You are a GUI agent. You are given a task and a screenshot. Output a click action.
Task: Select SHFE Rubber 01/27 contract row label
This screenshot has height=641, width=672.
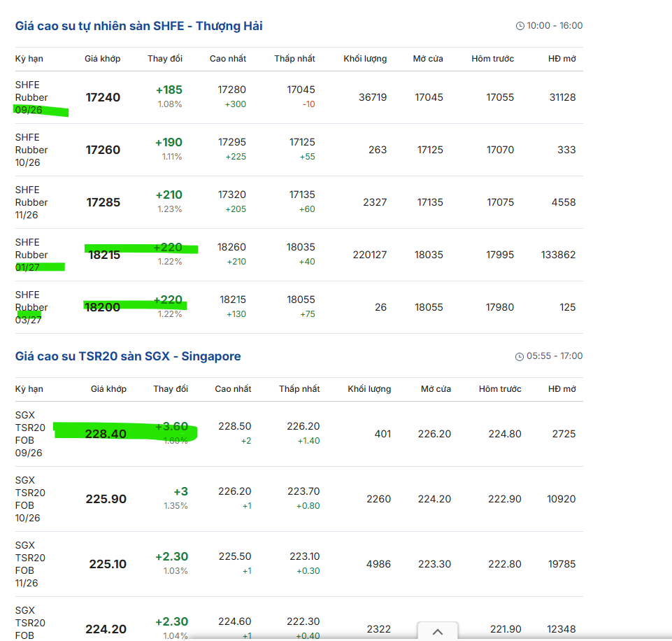click(31, 255)
